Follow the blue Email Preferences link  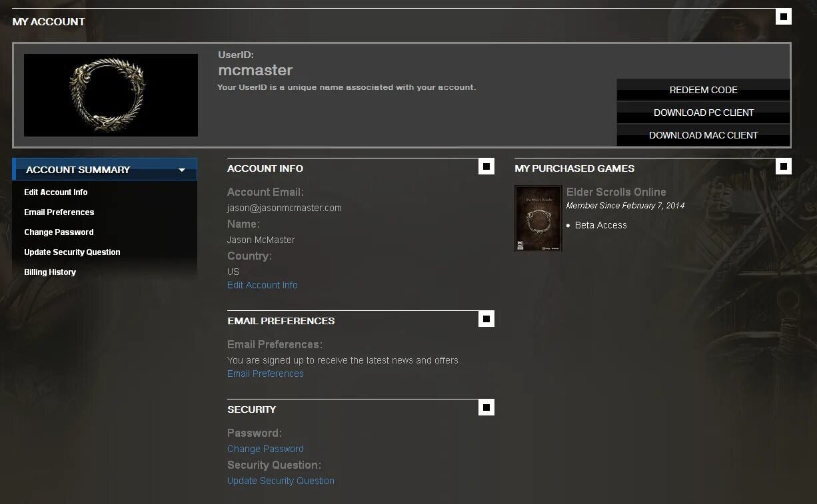[x=265, y=374]
